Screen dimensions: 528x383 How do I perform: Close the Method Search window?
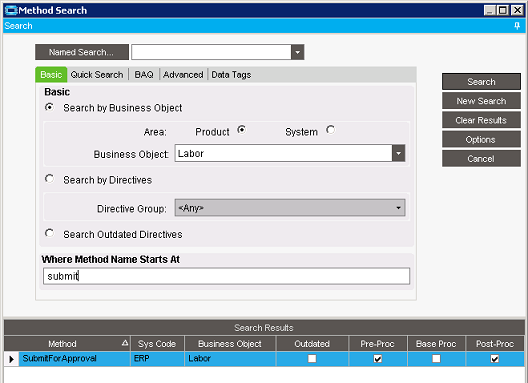click(x=517, y=10)
